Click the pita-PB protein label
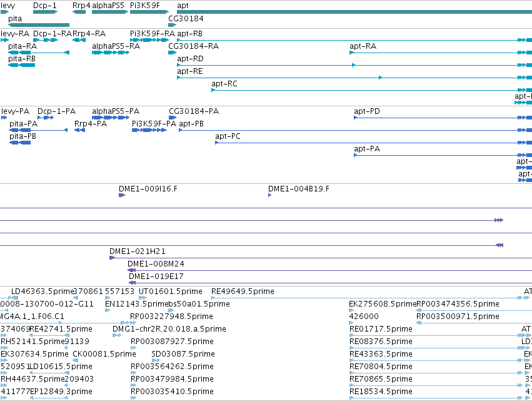Image resolution: width=532 pixels, height=401 pixels. coord(23,136)
